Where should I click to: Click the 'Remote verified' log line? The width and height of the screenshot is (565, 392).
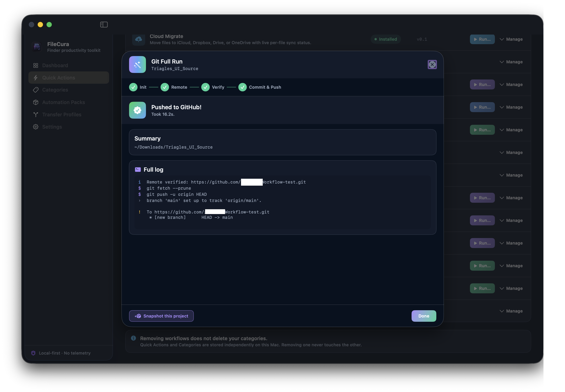226,182
